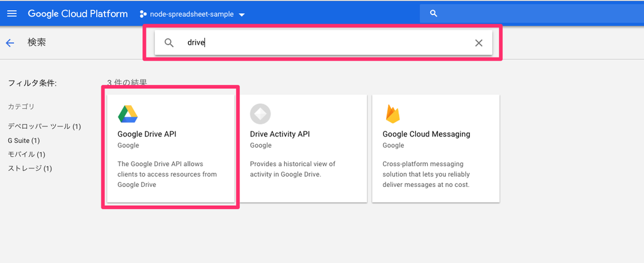Open the Google Drive API card title
Image resolution: width=644 pixels, height=263 pixels.
click(x=147, y=134)
